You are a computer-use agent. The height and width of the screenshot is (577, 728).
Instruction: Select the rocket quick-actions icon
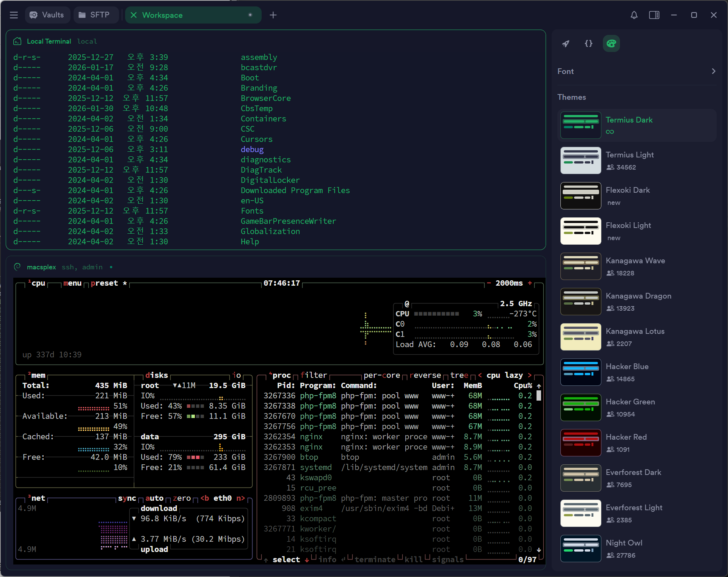[x=566, y=44]
